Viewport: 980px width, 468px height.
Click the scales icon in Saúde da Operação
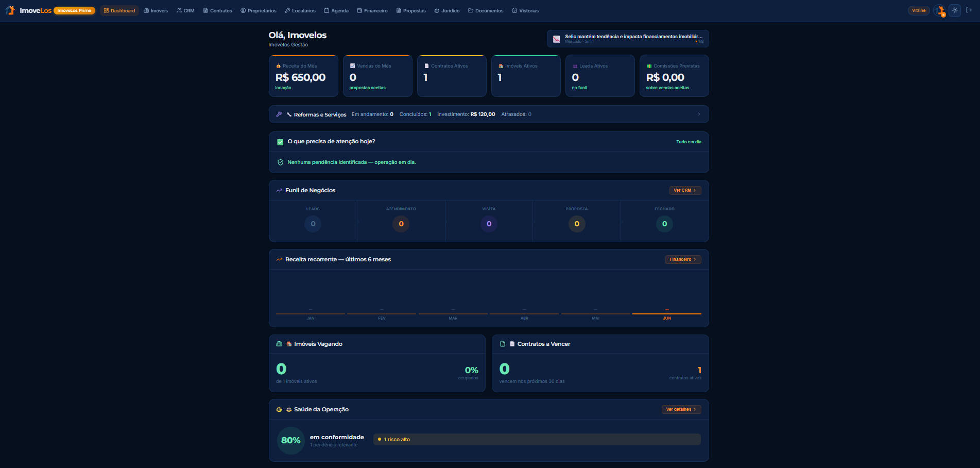[279, 409]
